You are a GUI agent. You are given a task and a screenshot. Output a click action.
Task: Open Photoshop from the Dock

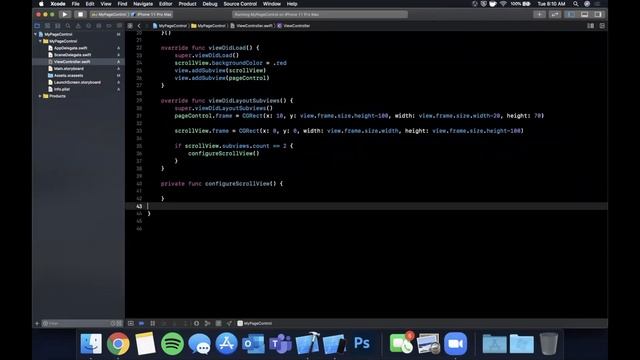[362, 343]
